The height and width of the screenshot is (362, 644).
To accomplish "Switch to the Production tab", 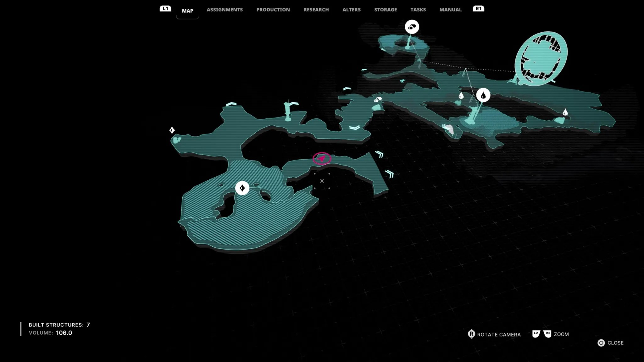I will pyautogui.click(x=273, y=10).
